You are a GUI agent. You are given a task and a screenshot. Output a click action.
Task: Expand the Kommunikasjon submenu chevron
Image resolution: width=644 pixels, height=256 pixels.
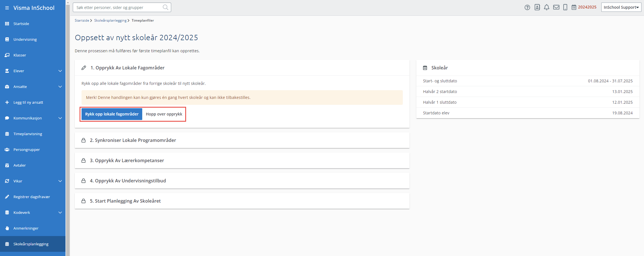(x=60, y=118)
